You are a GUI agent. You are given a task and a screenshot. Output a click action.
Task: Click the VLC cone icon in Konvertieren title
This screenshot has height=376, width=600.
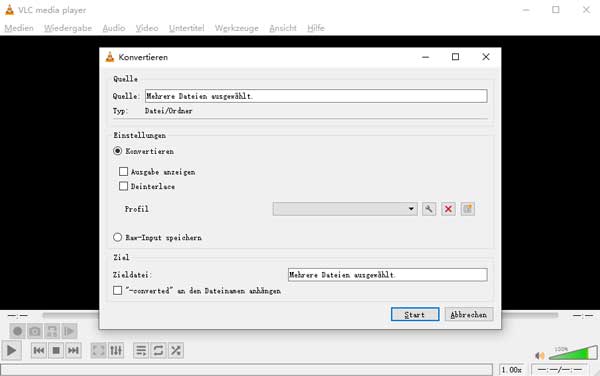[110, 57]
